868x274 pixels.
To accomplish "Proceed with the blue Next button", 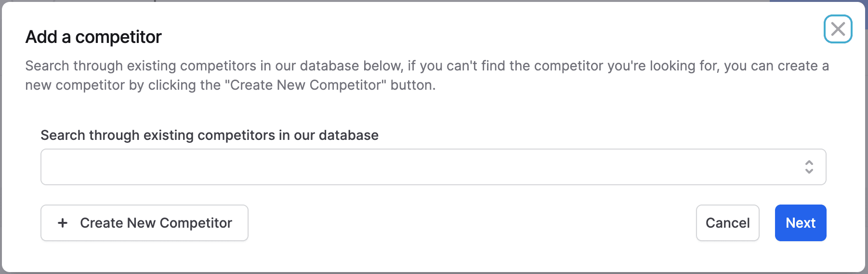I will pos(800,223).
